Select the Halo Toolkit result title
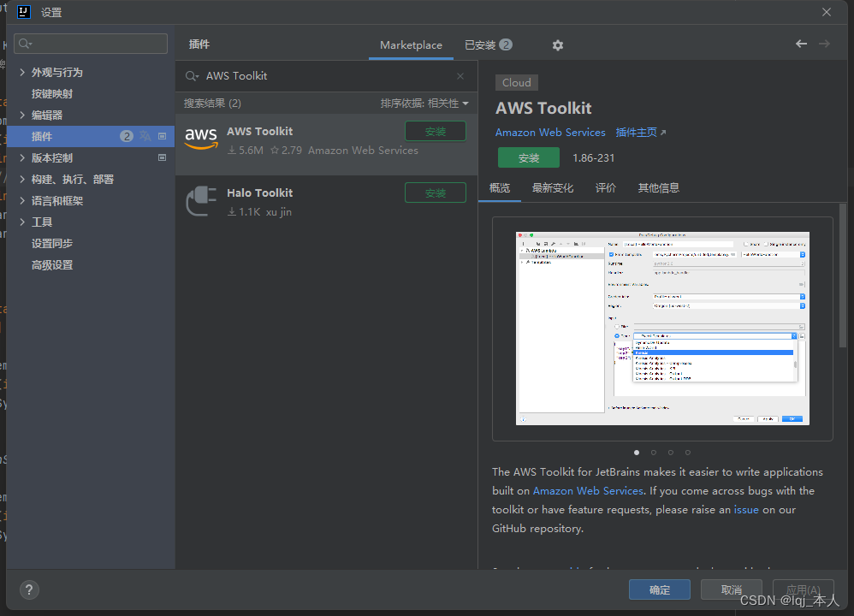The image size is (854, 616). pos(259,192)
